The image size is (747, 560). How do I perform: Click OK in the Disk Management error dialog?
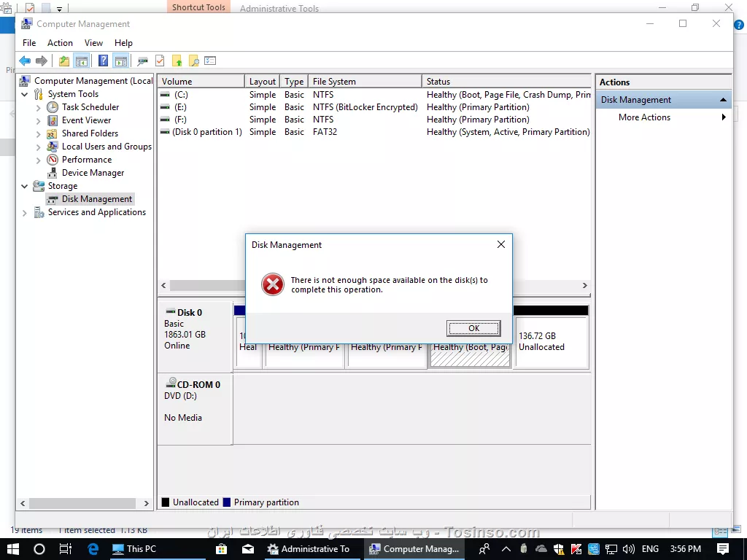[473, 328]
